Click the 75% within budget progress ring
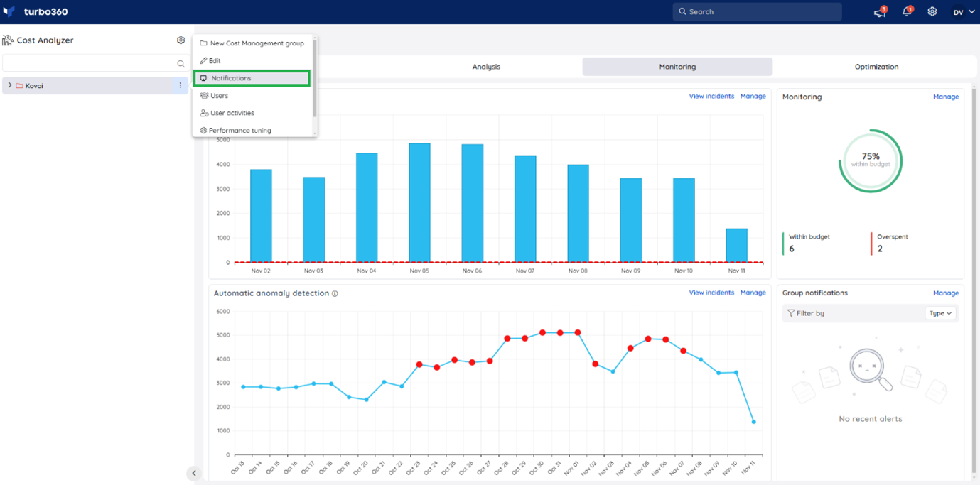The image size is (980, 485). click(870, 160)
